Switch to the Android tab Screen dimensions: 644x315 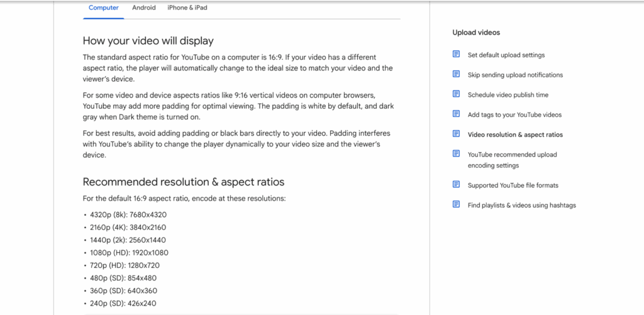(x=144, y=8)
